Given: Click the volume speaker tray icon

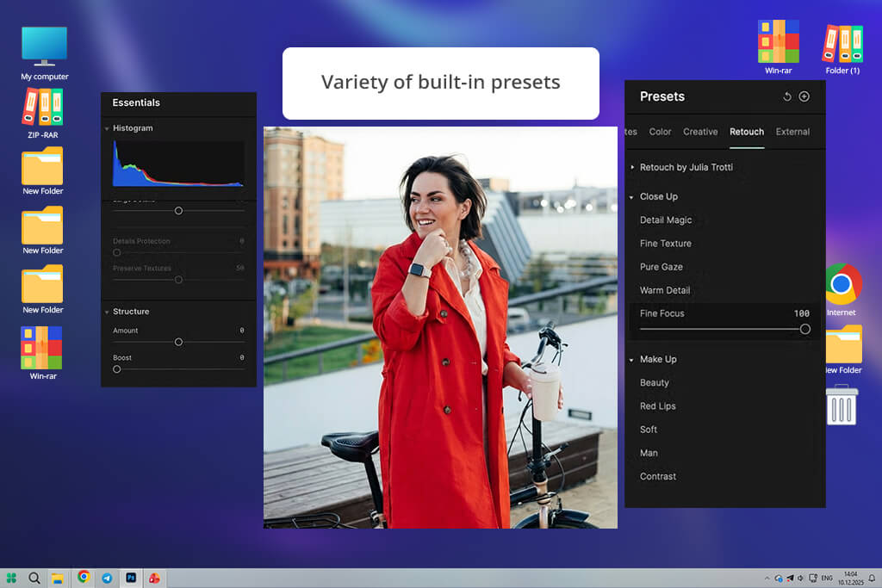Looking at the screenshot, I should (x=800, y=578).
